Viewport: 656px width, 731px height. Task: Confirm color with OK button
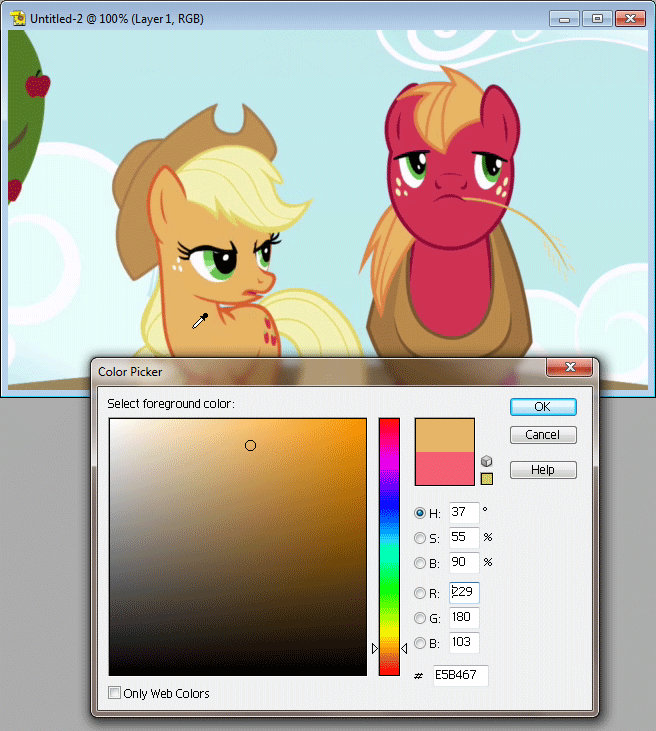[x=543, y=407]
